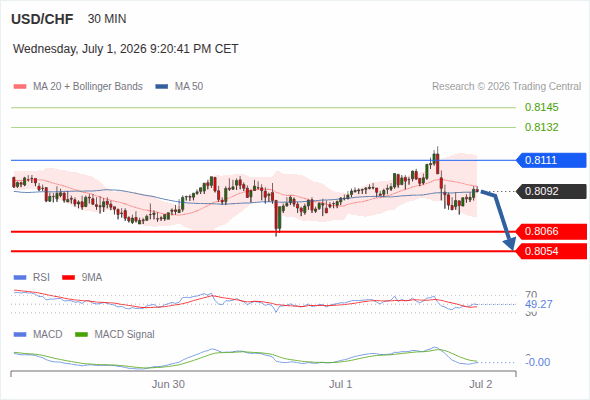
Task: Click the MACD blue legend swatch
Action: (x=20, y=335)
